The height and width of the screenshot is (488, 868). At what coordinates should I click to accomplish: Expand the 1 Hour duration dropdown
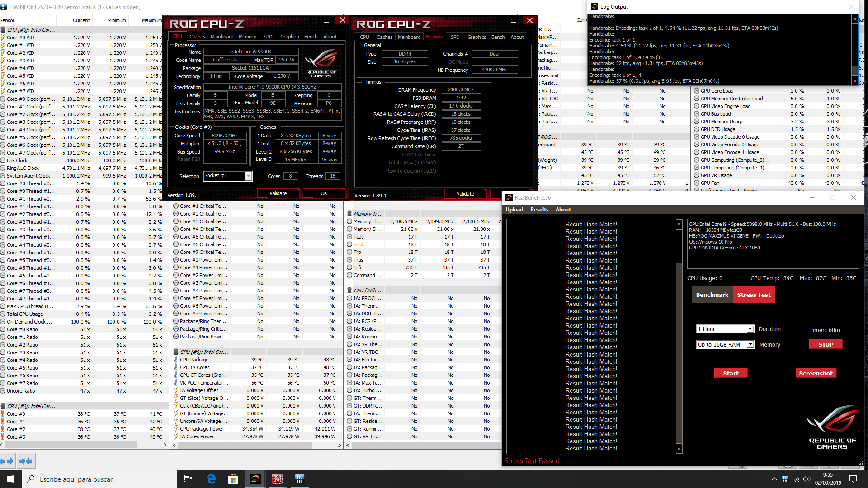pyautogui.click(x=750, y=329)
